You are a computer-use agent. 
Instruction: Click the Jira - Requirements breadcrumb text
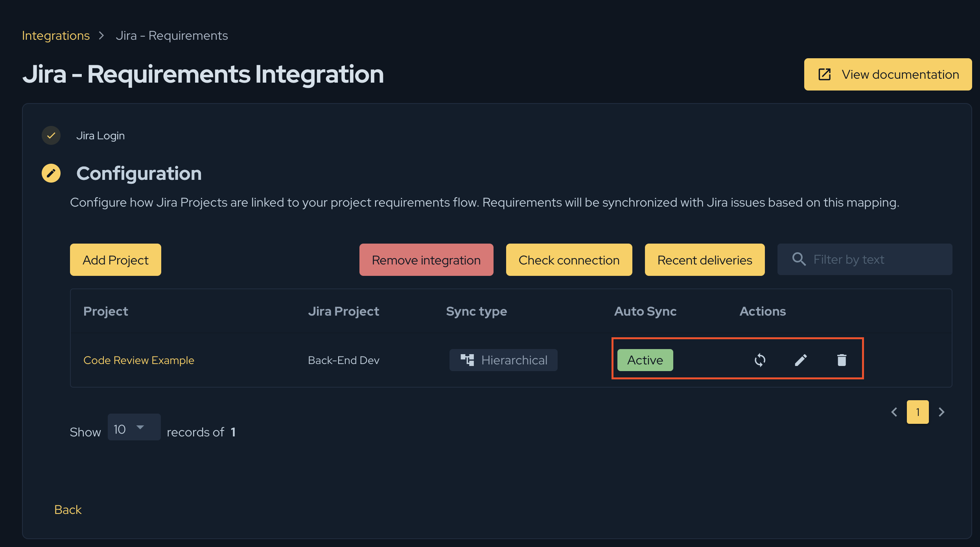pos(172,35)
